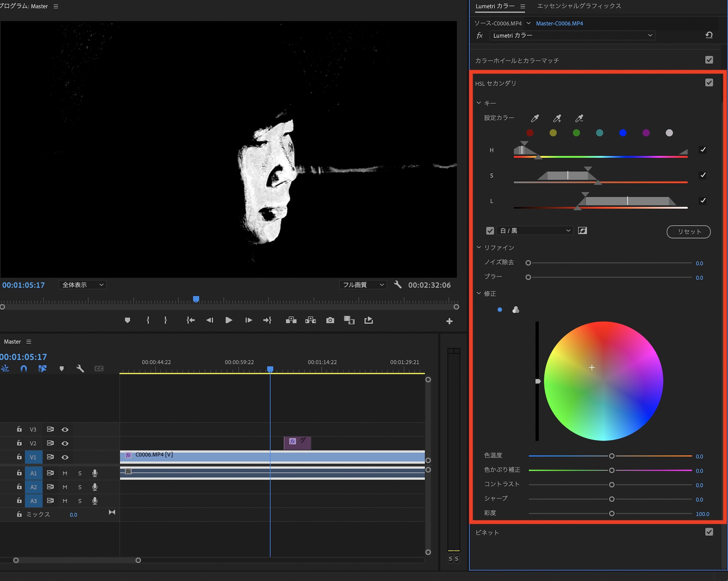
Task: Hide the V2 track output
Action: [x=65, y=443]
